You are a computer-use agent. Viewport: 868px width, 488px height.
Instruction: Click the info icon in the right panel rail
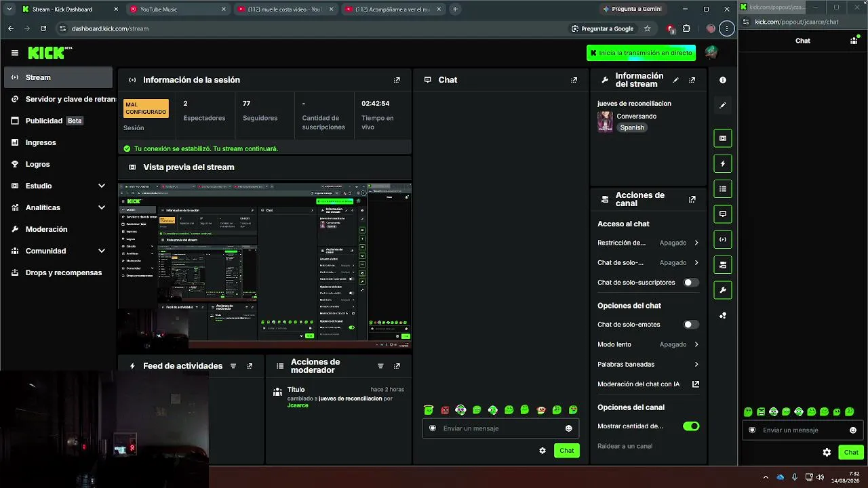tap(723, 80)
